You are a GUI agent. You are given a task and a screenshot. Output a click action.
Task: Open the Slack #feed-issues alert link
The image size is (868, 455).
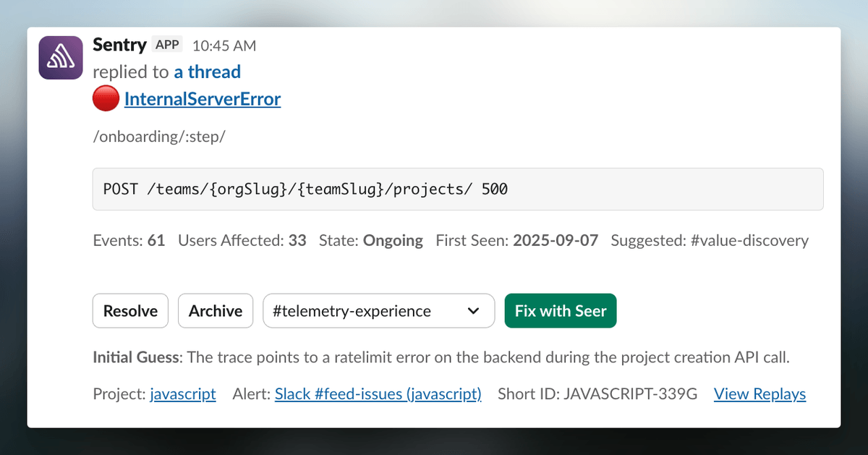(378, 394)
